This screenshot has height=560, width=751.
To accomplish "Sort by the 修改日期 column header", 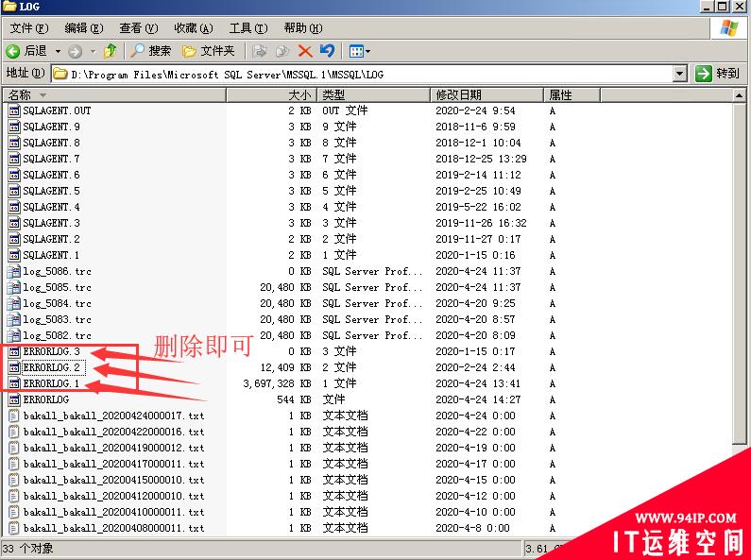I will (x=486, y=94).
